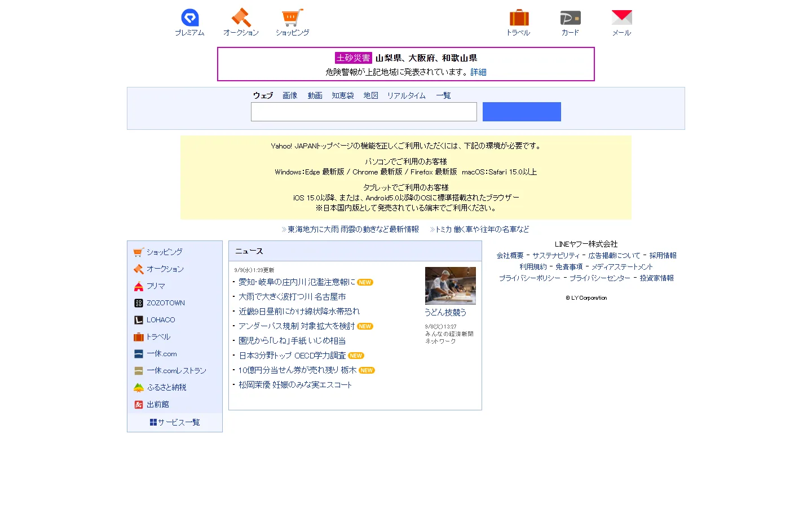Open トミカ 働く車 link
Viewport: 812px width, 508px height.
(x=482, y=229)
